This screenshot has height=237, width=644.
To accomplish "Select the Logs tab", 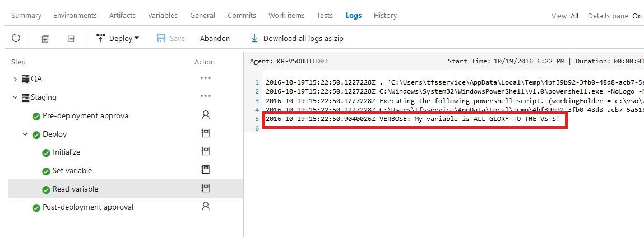I will click(354, 16).
